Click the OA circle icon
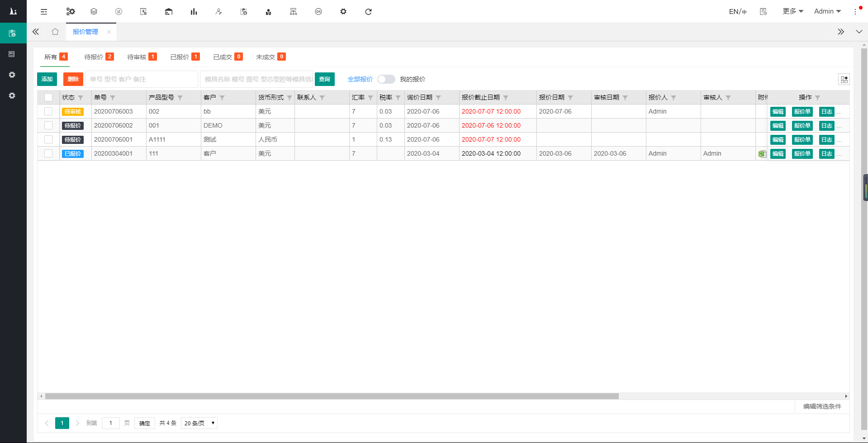The image size is (868, 443). tap(318, 12)
